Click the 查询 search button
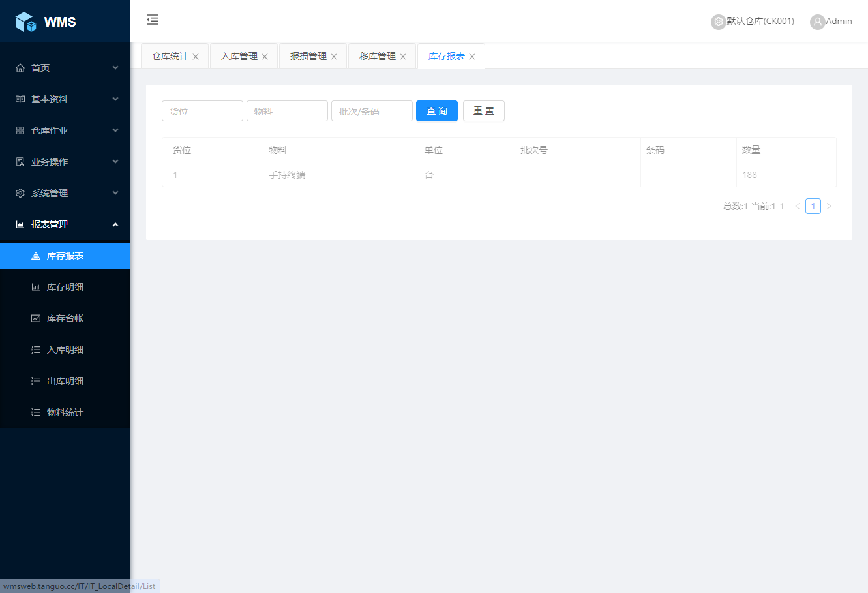This screenshot has width=868, height=593. (436, 111)
